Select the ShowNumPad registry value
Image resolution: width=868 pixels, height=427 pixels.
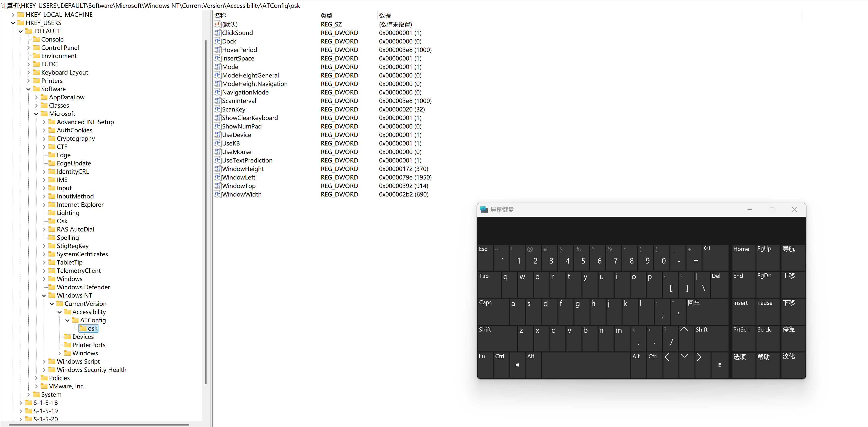[242, 126]
